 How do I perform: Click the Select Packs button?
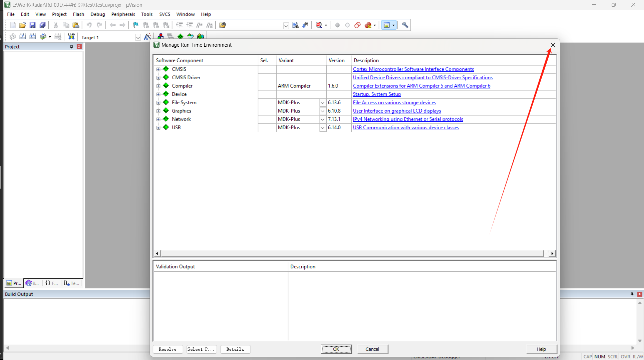click(x=202, y=349)
